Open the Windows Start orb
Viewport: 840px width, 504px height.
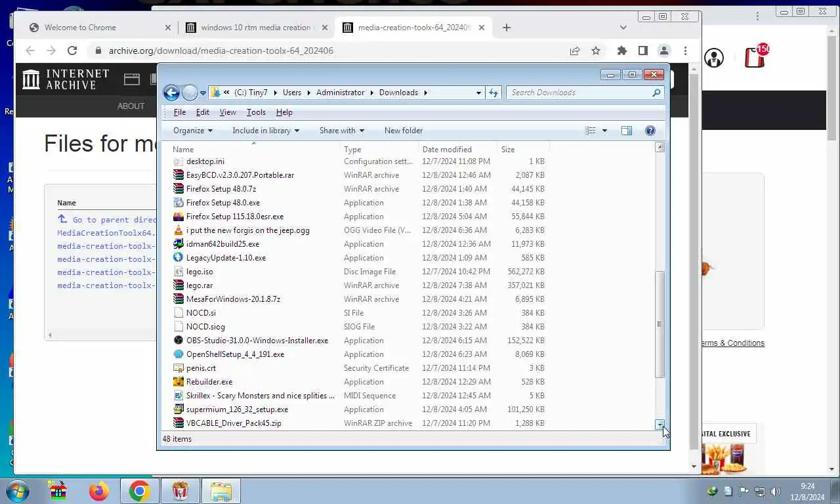click(x=18, y=491)
